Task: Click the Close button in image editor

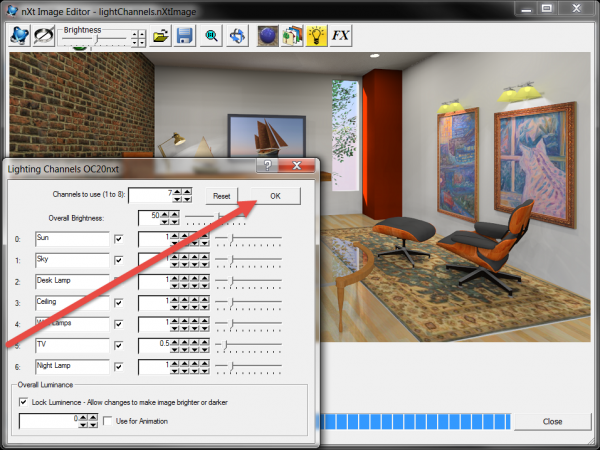Action: click(x=552, y=421)
